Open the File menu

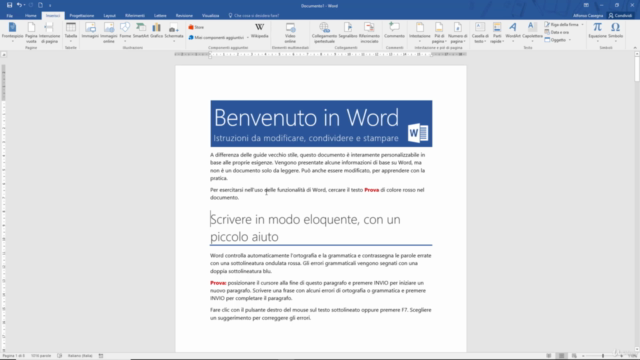point(9,16)
